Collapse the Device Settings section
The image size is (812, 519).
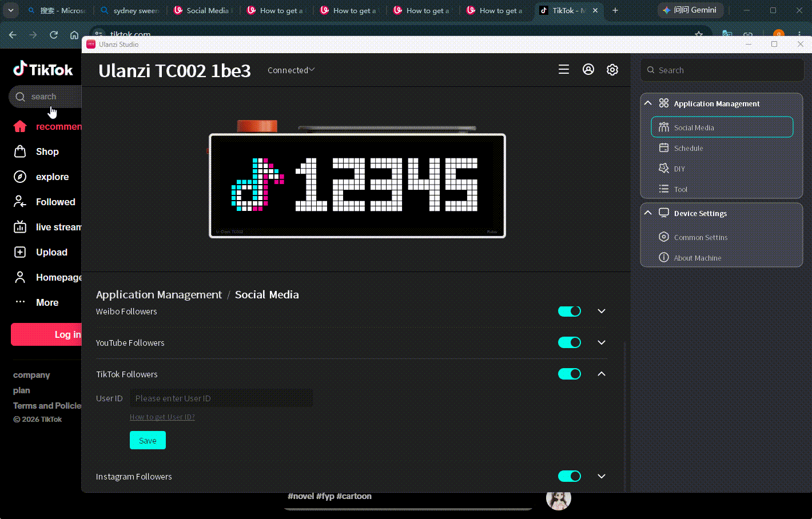648,213
